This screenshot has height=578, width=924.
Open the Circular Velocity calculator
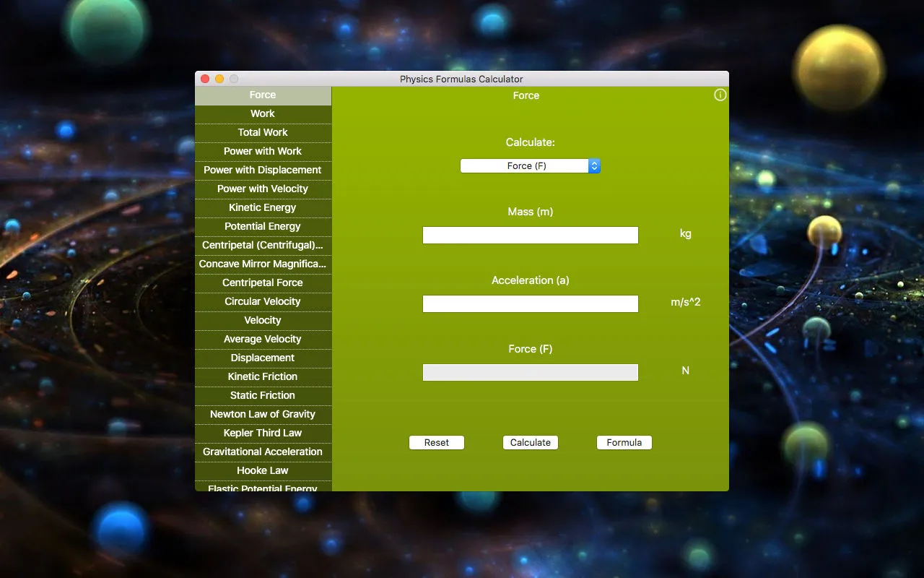[263, 301]
